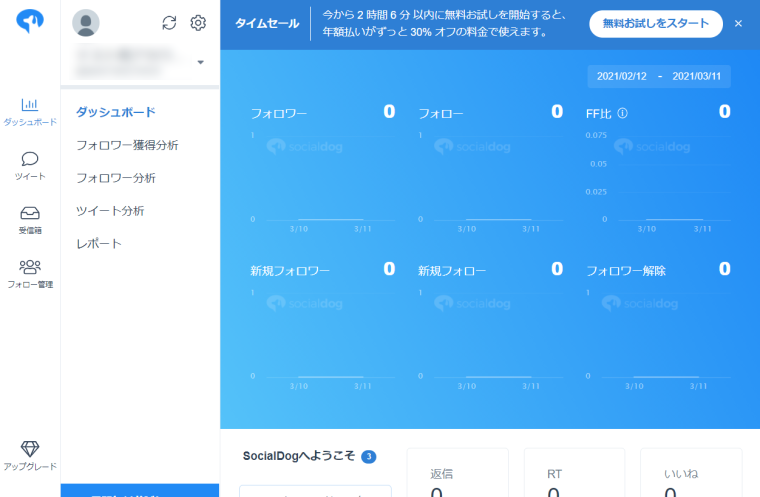Open the settings gear icon
The width and height of the screenshot is (760, 497).
pyautogui.click(x=198, y=23)
